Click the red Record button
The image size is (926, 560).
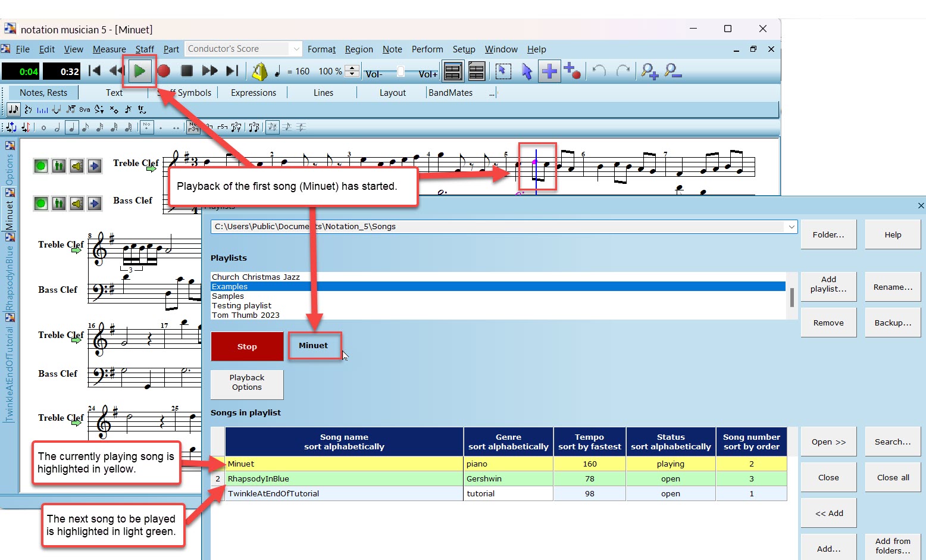pyautogui.click(x=164, y=71)
